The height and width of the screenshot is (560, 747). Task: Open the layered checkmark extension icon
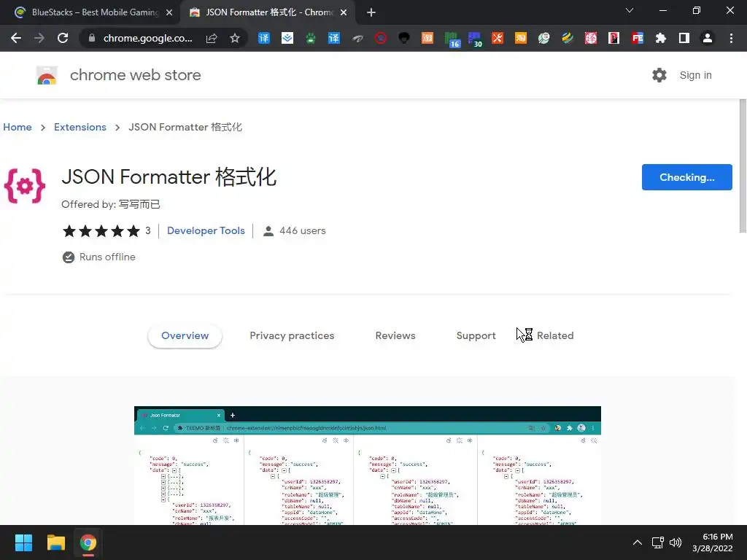[287, 38]
